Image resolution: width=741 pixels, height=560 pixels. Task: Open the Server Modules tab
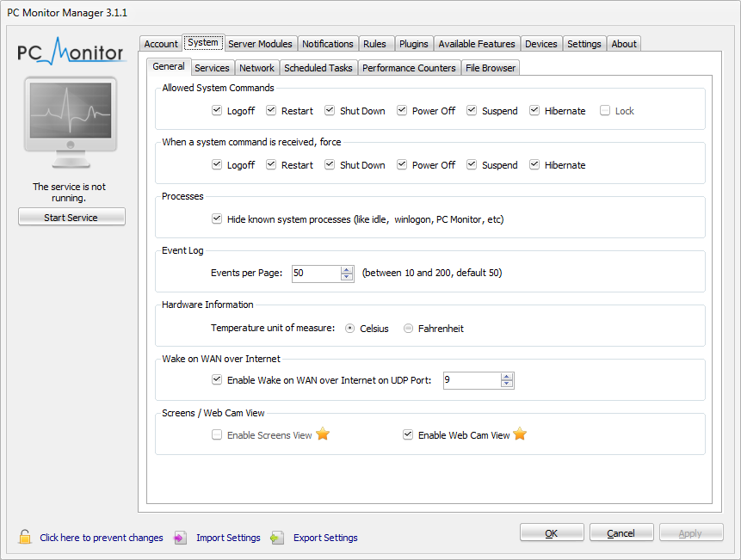tap(260, 44)
